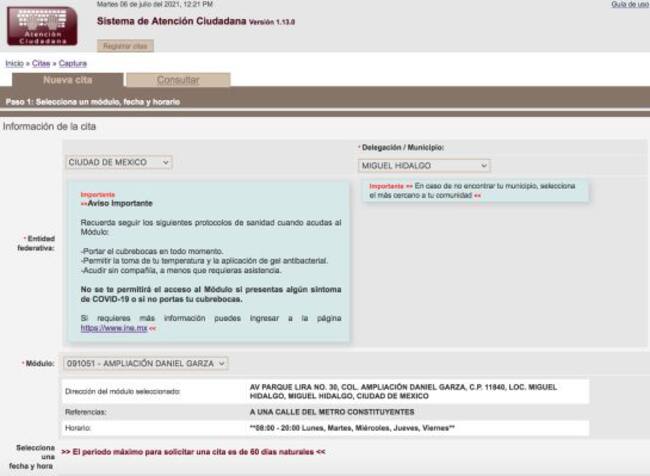Expand the CIUDAD DE MEXICO state dropdown

coord(119,162)
